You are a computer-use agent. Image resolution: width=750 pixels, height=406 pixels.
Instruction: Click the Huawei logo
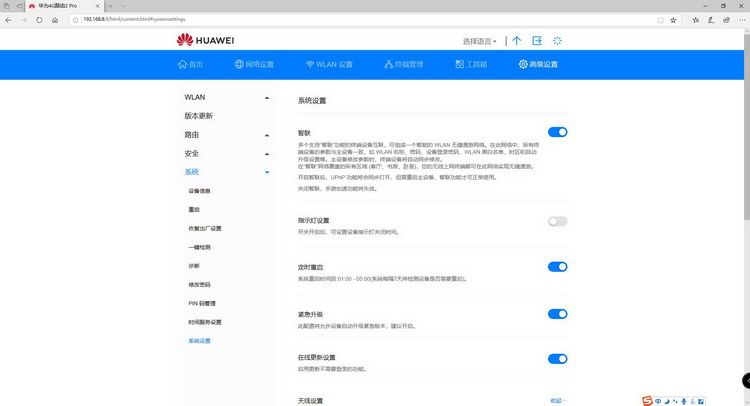point(205,40)
